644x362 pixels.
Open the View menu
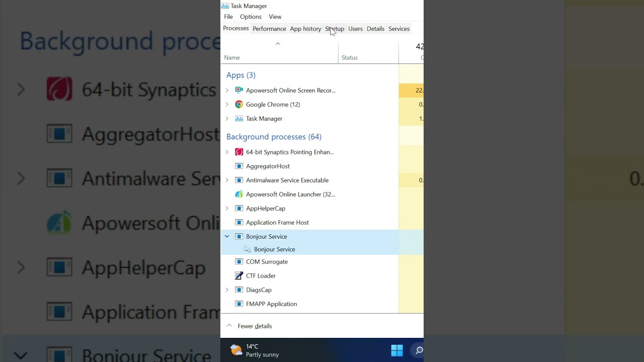(x=275, y=17)
